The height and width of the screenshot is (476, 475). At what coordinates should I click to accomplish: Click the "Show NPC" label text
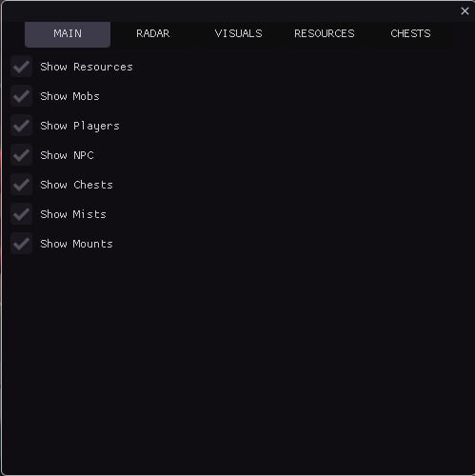tap(67, 155)
